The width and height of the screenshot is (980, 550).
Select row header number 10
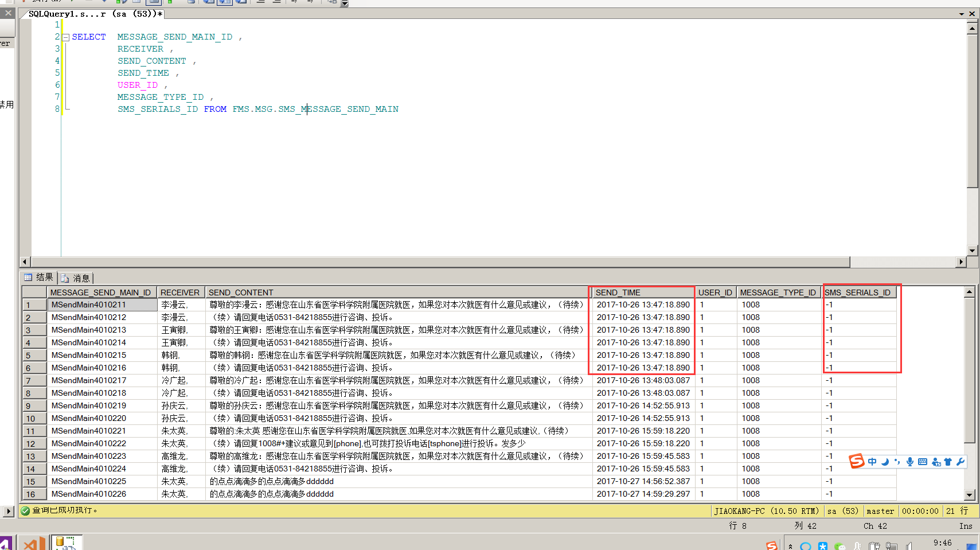pyautogui.click(x=34, y=419)
